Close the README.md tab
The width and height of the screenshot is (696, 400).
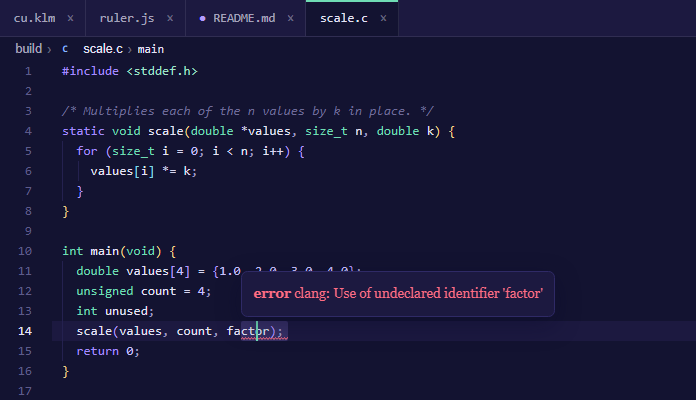click(290, 18)
